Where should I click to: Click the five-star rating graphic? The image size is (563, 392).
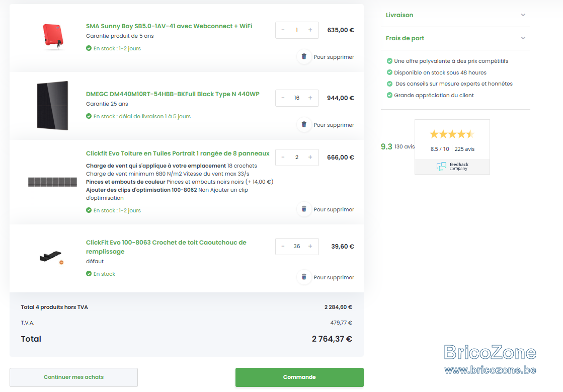(x=452, y=134)
